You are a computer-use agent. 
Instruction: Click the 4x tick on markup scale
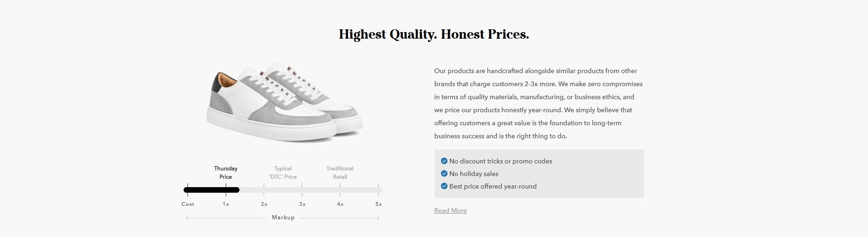click(x=340, y=204)
